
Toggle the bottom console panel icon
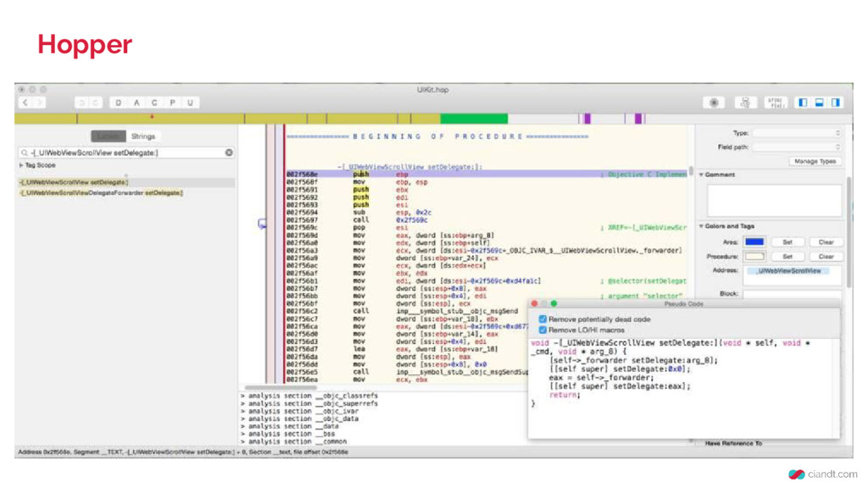(x=820, y=103)
